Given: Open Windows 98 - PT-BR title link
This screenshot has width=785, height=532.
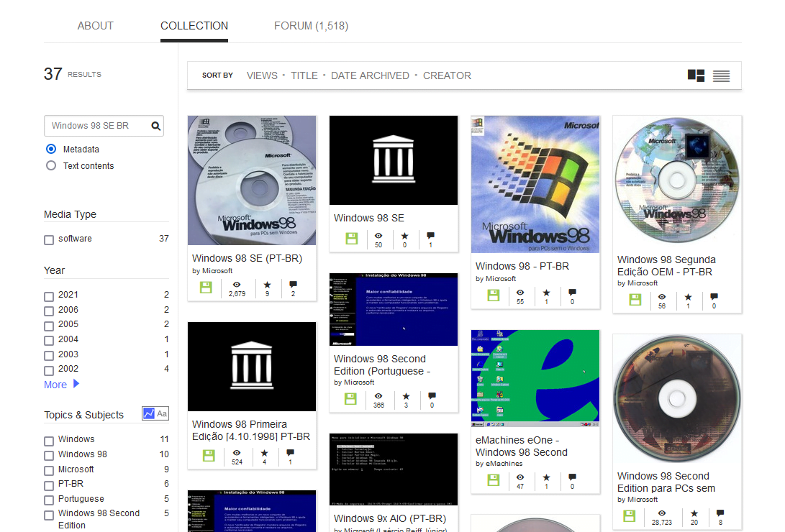Looking at the screenshot, I should [x=522, y=266].
